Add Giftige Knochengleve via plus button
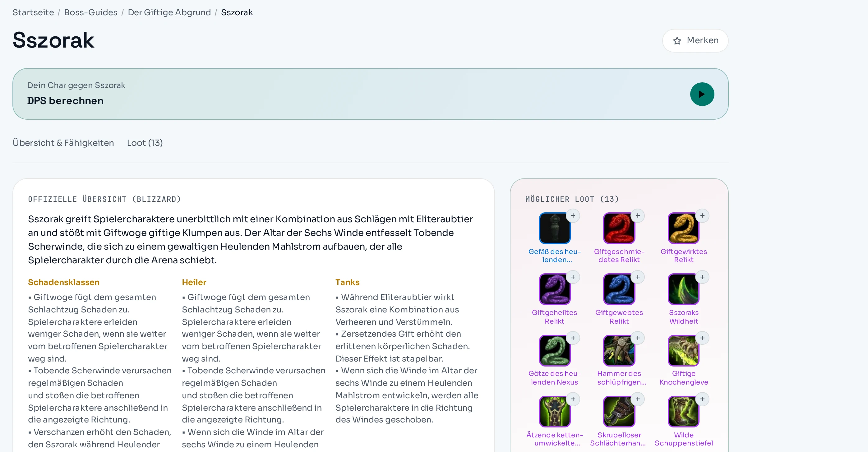 click(x=702, y=338)
